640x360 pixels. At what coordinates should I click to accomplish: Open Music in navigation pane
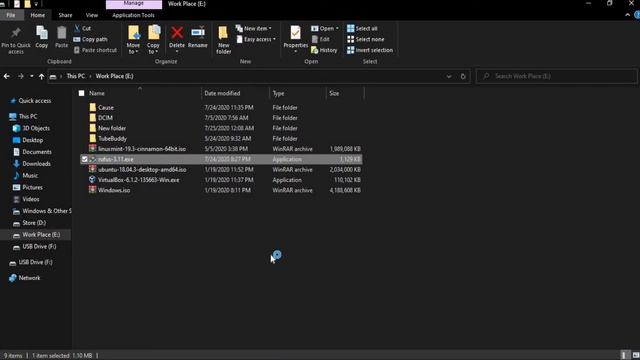(25, 176)
